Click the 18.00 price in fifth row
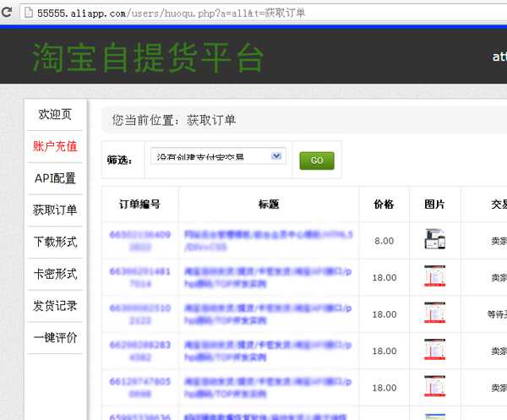The height and width of the screenshot is (420, 507). [x=384, y=388]
